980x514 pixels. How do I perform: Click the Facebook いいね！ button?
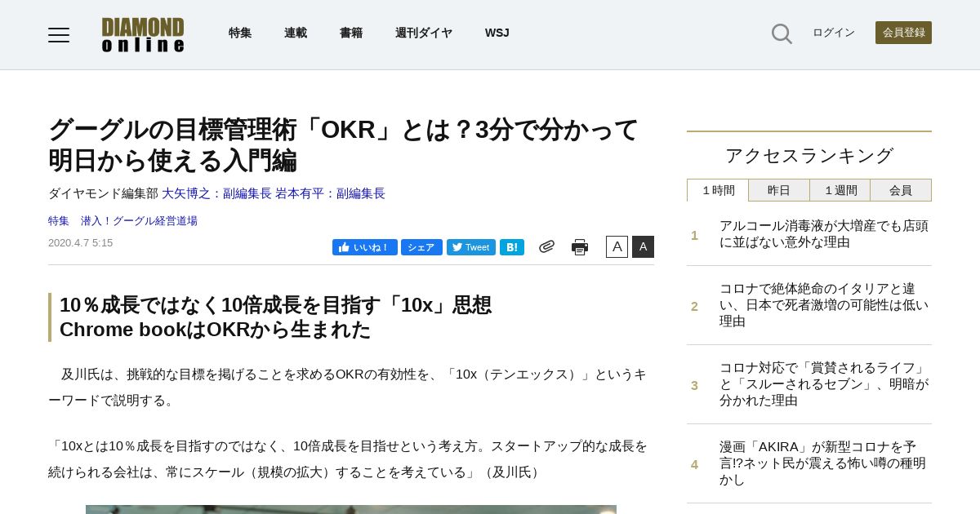click(364, 247)
